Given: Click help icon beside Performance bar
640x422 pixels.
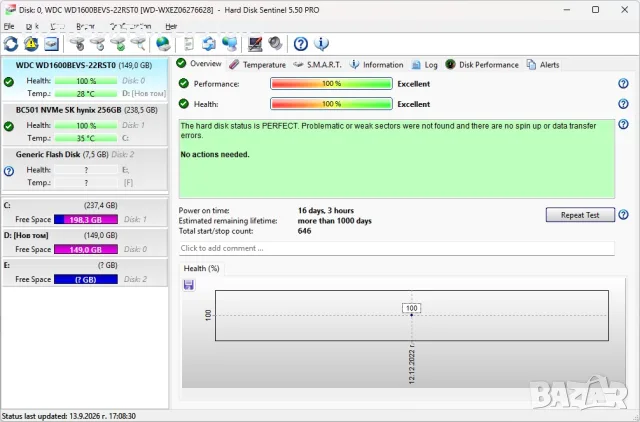Looking at the screenshot, I should [x=623, y=83].
